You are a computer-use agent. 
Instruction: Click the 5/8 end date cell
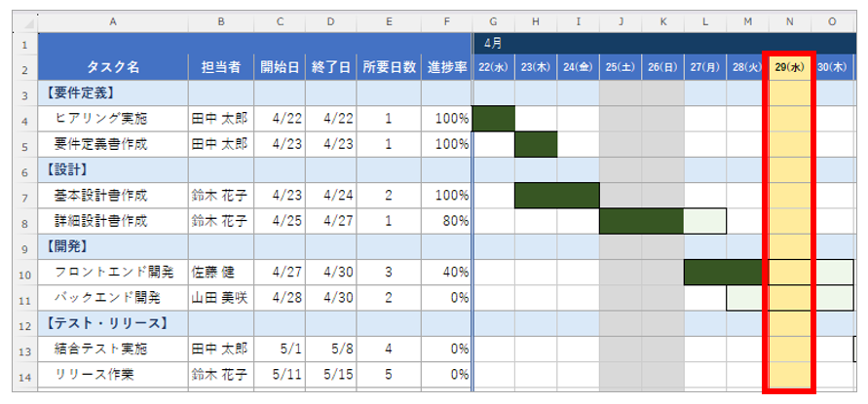[x=330, y=349]
